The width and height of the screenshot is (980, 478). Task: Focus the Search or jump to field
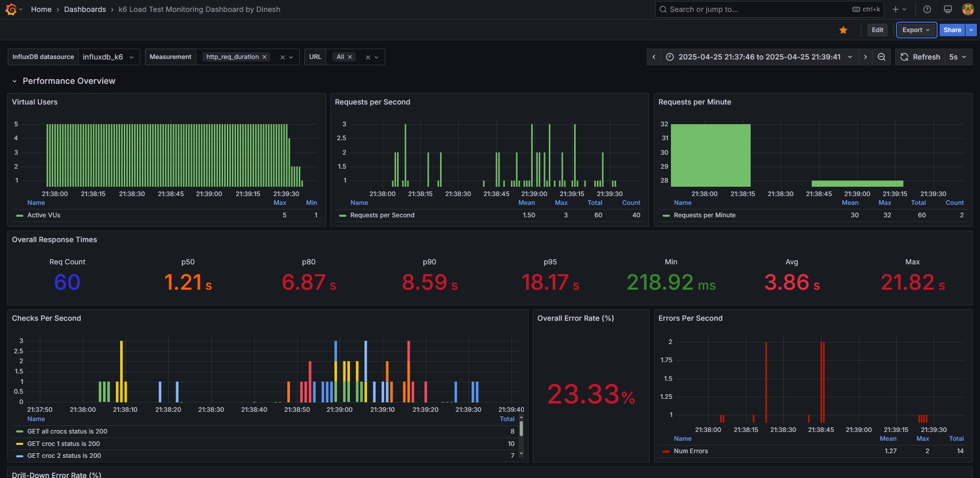click(770, 9)
